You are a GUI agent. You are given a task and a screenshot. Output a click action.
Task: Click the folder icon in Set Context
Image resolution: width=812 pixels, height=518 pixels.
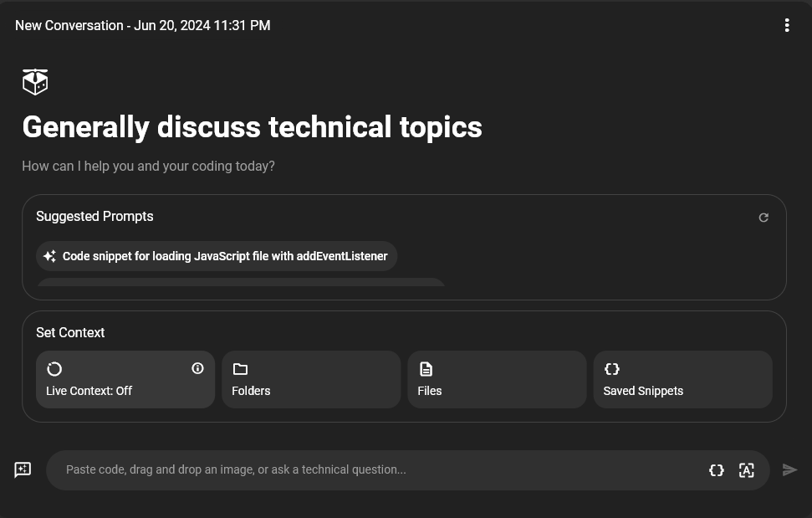(240, 369)
